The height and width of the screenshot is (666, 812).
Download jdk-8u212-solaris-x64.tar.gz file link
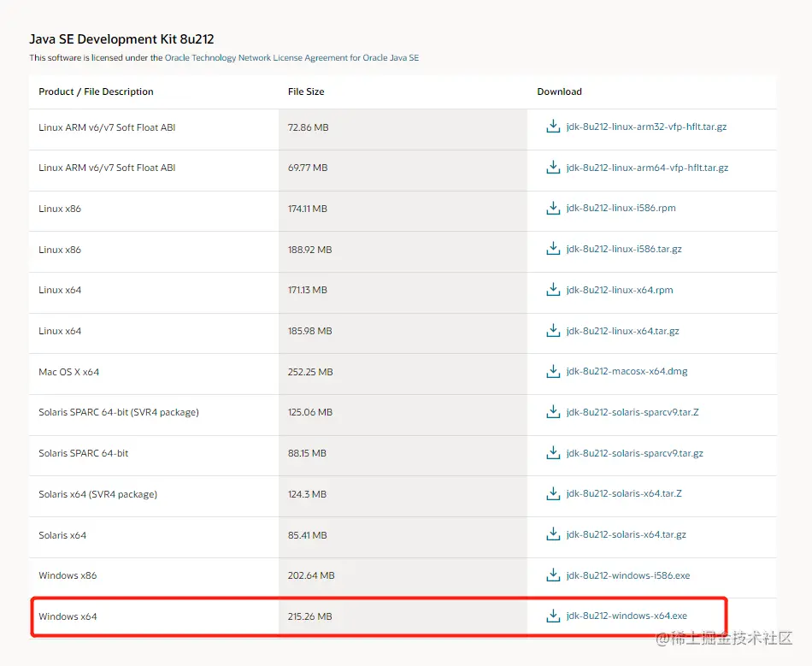(x=626, y=534)
